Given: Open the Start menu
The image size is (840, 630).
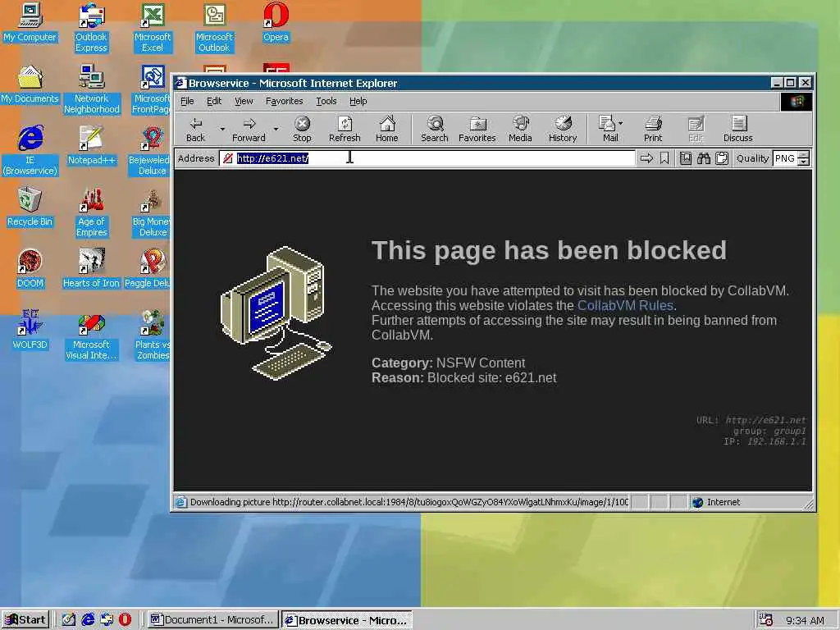Looking at the screenshot, I should pyautogui.click(x=25, y=620).
